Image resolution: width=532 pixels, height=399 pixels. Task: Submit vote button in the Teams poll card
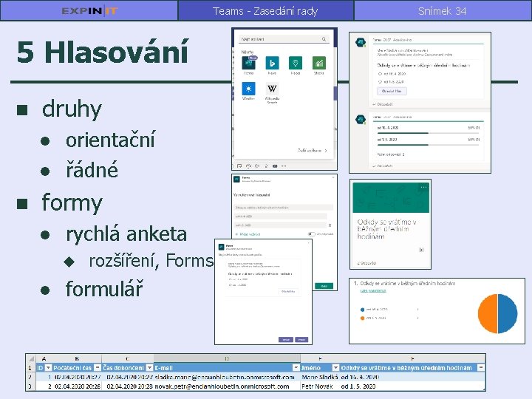pyautogui.click(x=392, y=92)
